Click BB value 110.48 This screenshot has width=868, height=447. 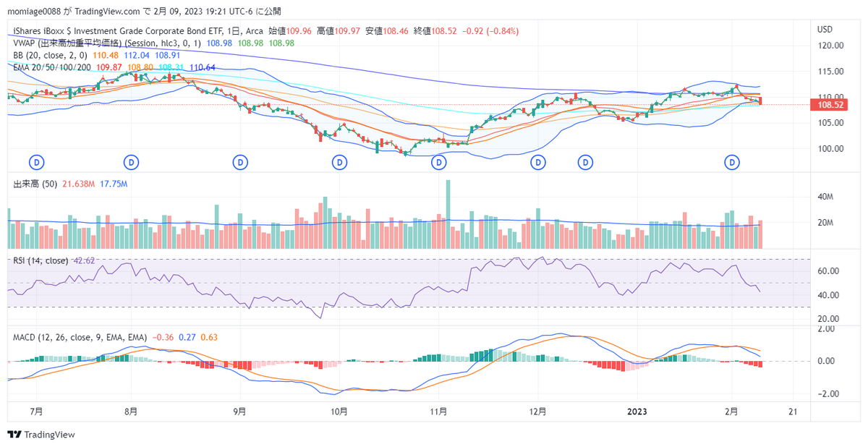coord(106,55)
